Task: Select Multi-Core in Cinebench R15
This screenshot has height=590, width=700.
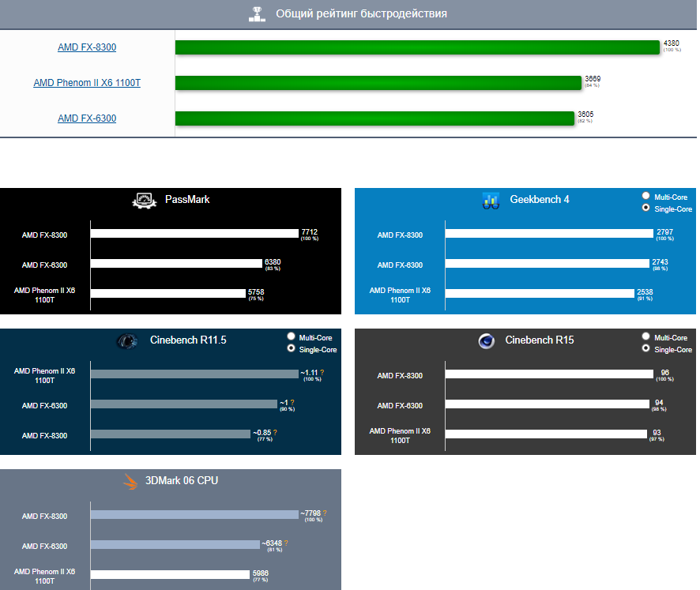Action: point(645,336)
